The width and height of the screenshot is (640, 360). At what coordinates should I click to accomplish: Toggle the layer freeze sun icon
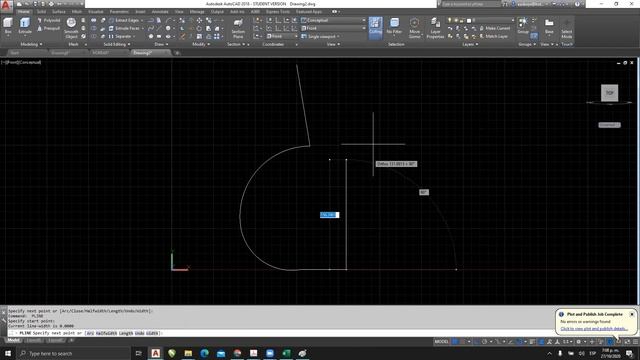pos(456,20)
